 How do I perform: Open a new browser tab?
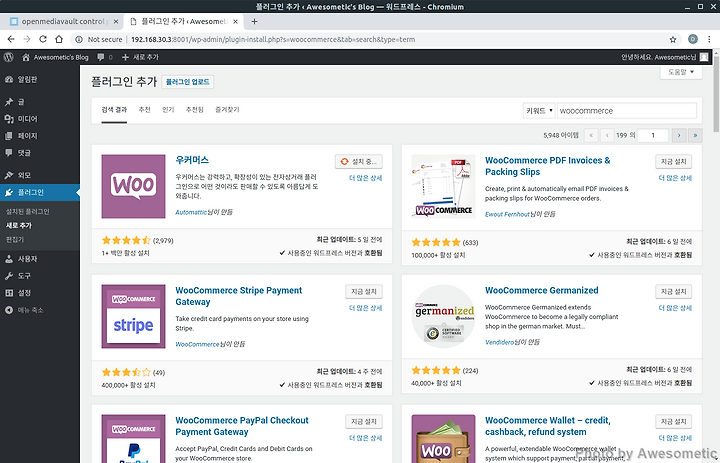click(254, 21)
